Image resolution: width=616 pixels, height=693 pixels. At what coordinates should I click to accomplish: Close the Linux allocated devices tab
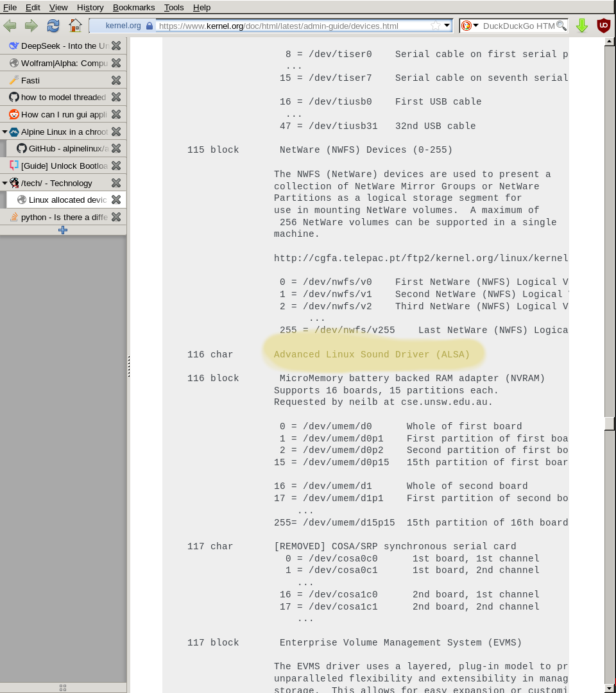116,200
